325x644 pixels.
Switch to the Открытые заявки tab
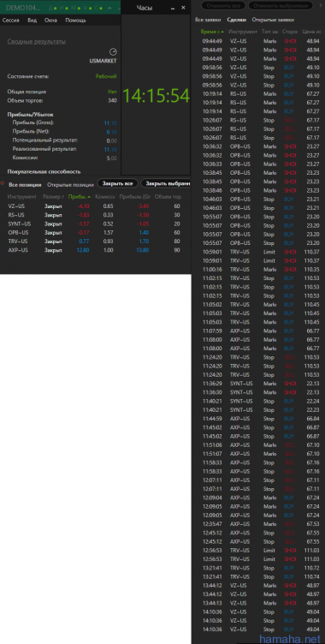[273, 20]
